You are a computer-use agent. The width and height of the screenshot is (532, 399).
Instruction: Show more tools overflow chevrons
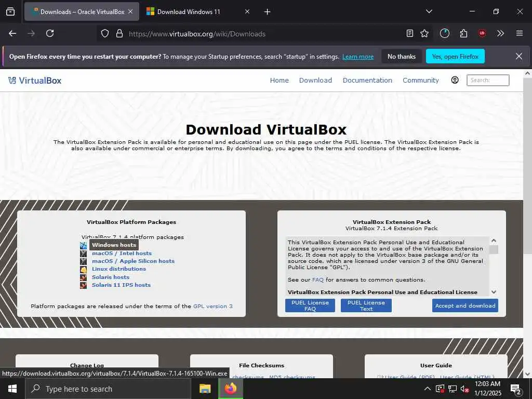500,33
